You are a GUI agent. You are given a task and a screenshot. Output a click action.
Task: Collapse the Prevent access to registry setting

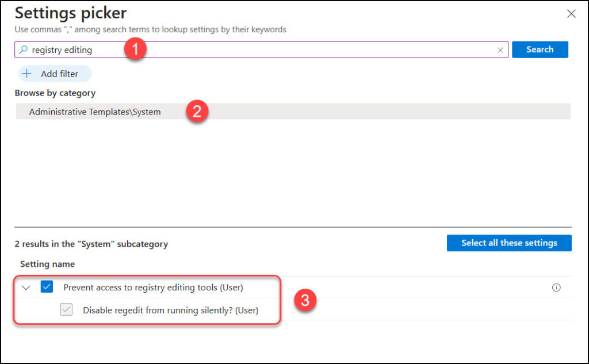26,288
